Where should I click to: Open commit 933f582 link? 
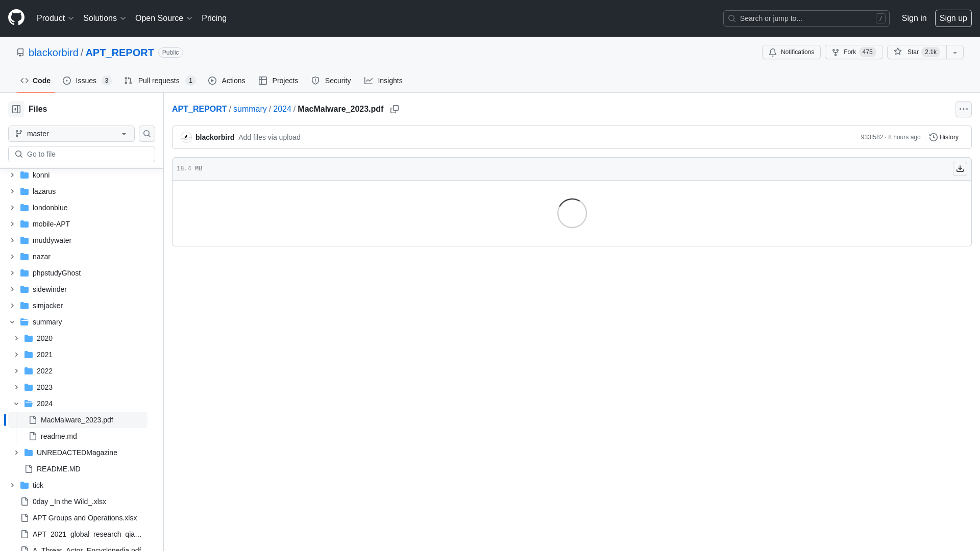[872, 137]
